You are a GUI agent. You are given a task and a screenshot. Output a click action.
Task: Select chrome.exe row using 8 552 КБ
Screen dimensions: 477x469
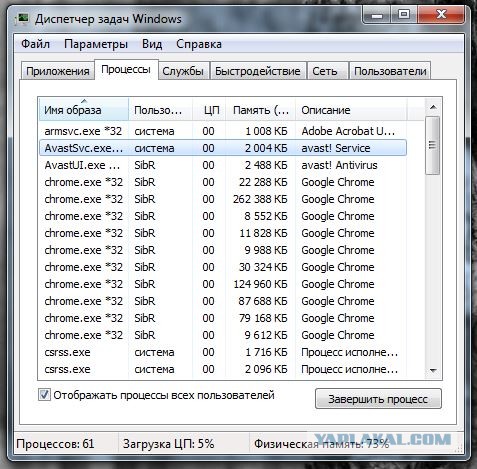223,216
